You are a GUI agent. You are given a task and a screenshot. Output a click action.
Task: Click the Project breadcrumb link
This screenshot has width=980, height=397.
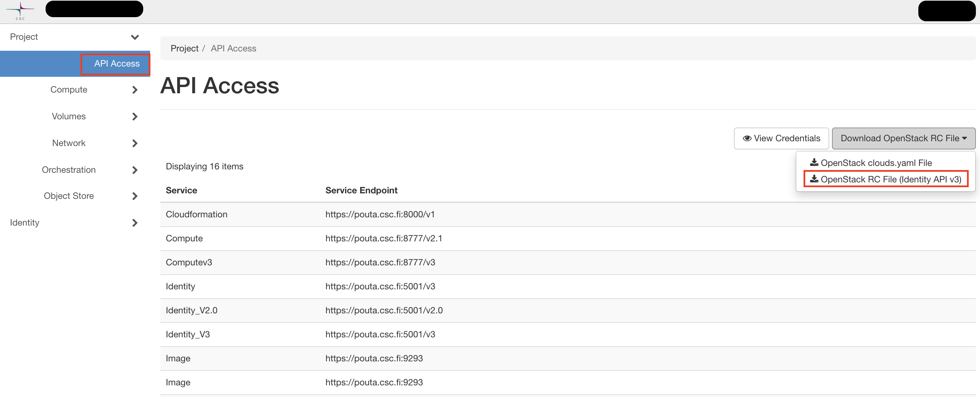[x=185, y=48]
